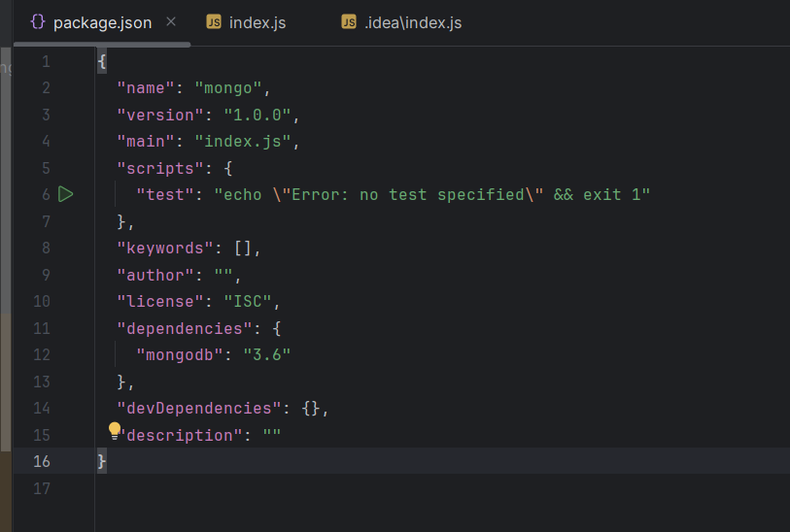Select the package.json tab
The width and height of the screenshot is (790, 532).
tap(102, 22)
